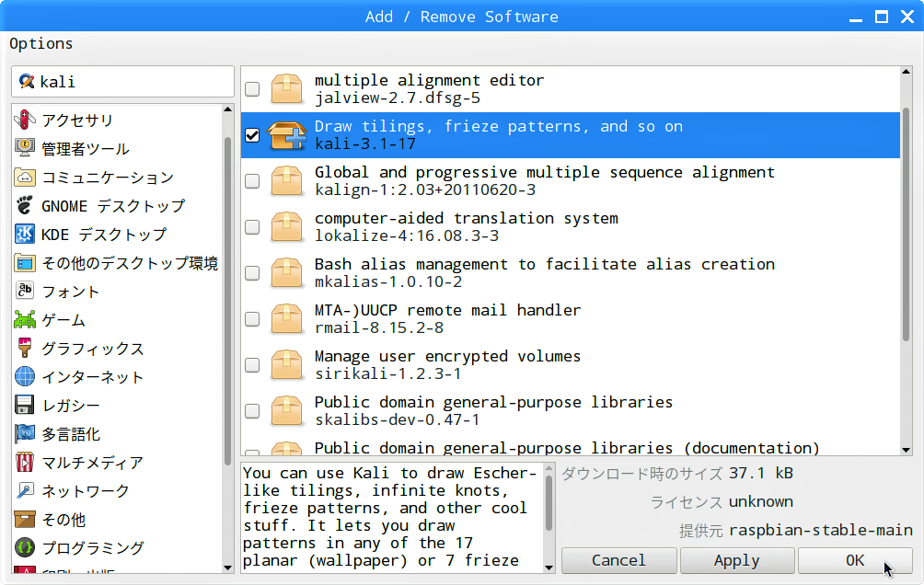
Task: Select the 'multiple alignment editor' package row
Action: click(571, 89)
